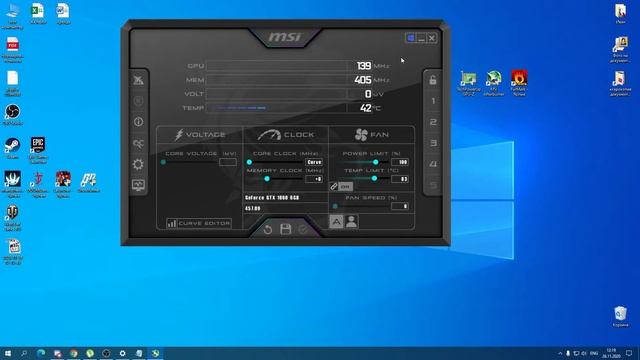The height and width of the screenshot is (360, 640).
Task: Launch Steam from desktop shortcut
Action: click(12, 148)
